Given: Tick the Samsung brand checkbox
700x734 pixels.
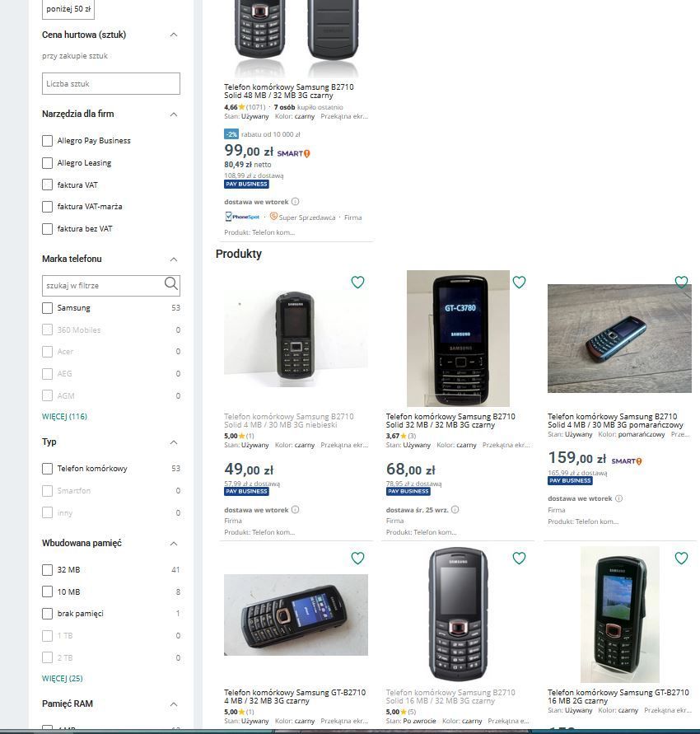Looking at the screenshot, I should coord(47,308).
